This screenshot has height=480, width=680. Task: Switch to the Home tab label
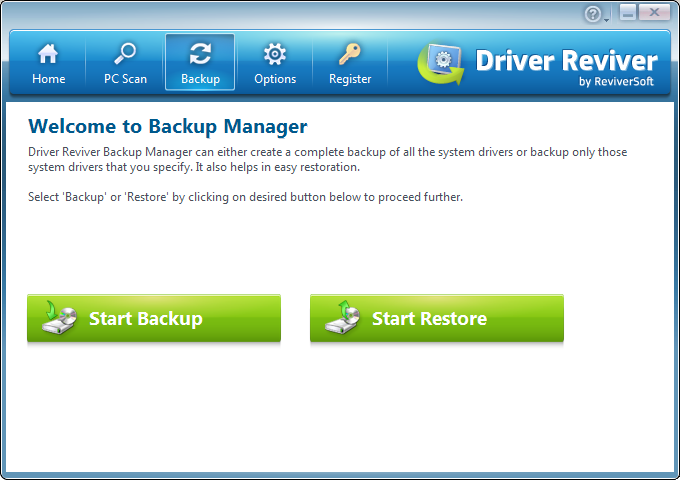[x=48, y=79]
